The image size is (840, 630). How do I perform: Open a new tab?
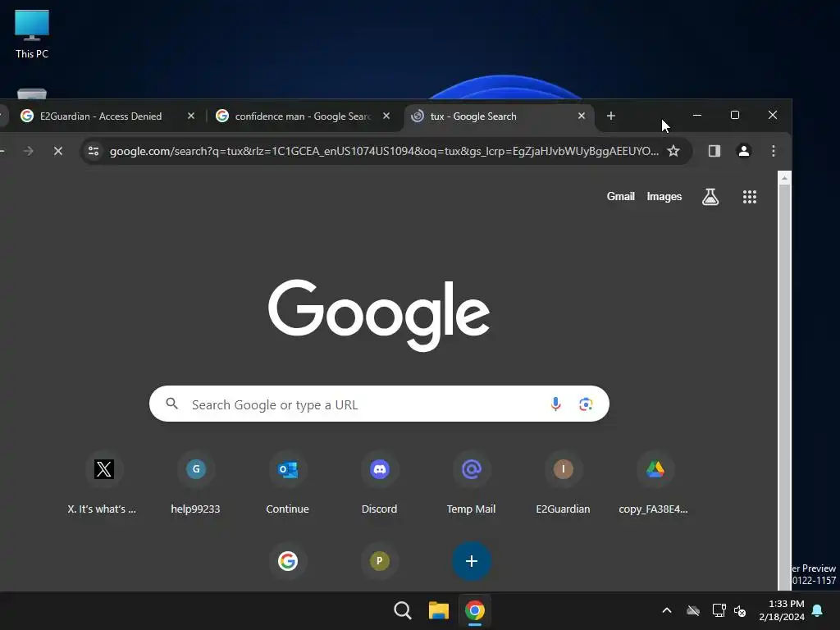(610, 116)
